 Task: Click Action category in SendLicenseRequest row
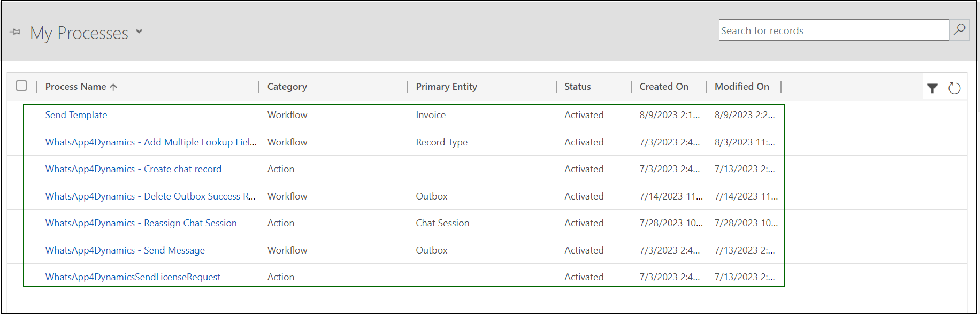click(281, 277)
